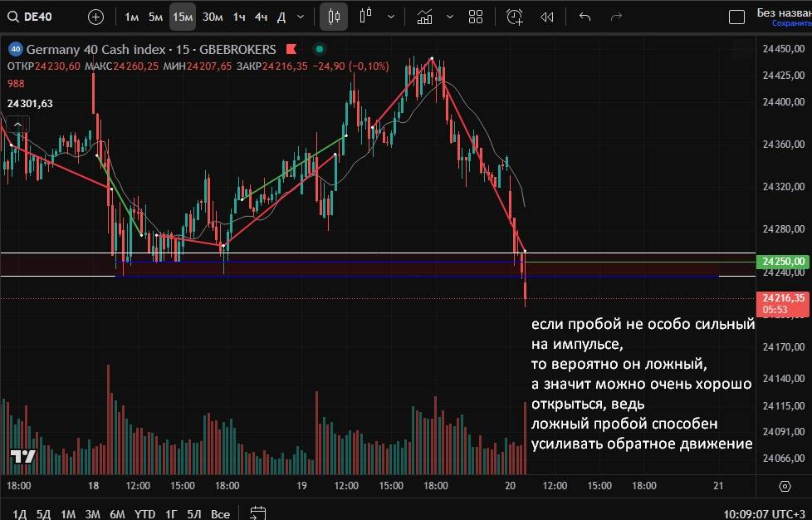Select the 30м timeframe

point(213,17)
